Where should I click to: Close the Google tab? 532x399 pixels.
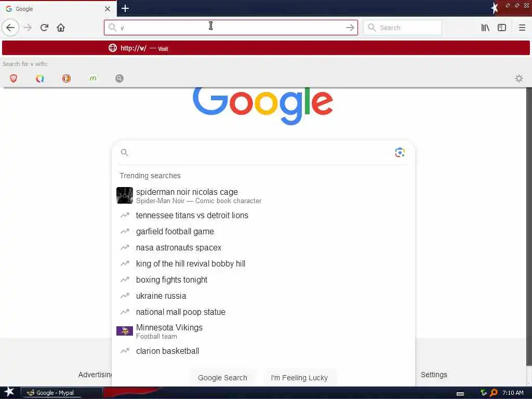tap(107, 9)
